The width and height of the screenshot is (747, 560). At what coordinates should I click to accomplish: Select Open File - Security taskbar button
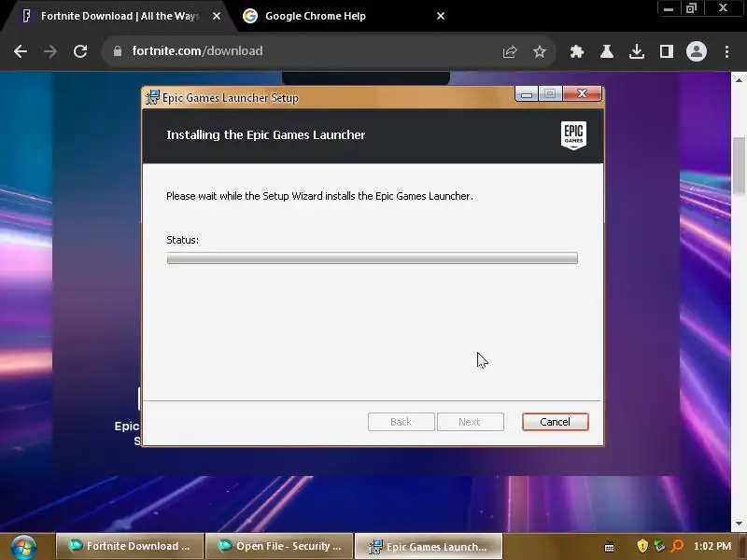tap(279, 546)
